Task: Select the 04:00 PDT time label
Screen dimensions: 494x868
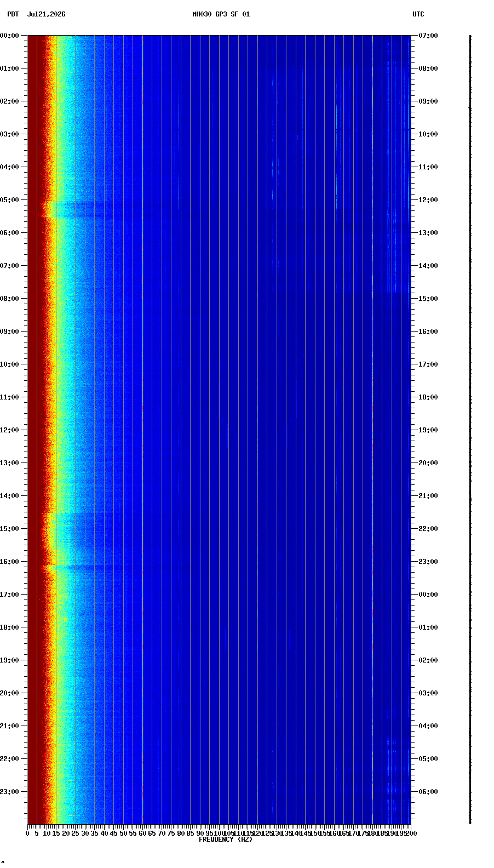Action: [9, 167]
